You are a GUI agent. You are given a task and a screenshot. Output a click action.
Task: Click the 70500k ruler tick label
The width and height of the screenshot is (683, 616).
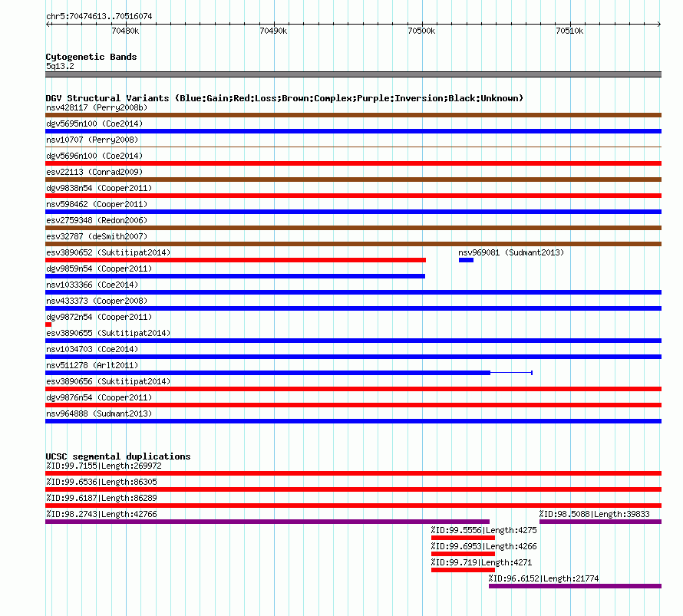tap(421, 31)
